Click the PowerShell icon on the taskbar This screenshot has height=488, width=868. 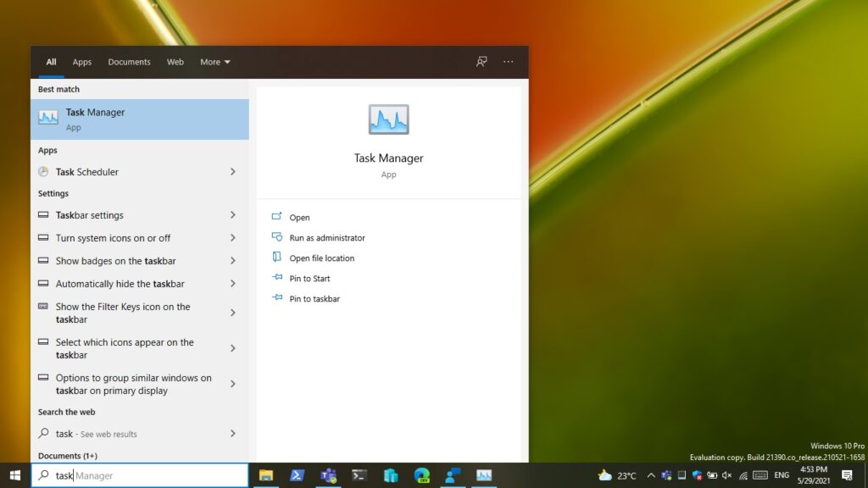[298, 475]
